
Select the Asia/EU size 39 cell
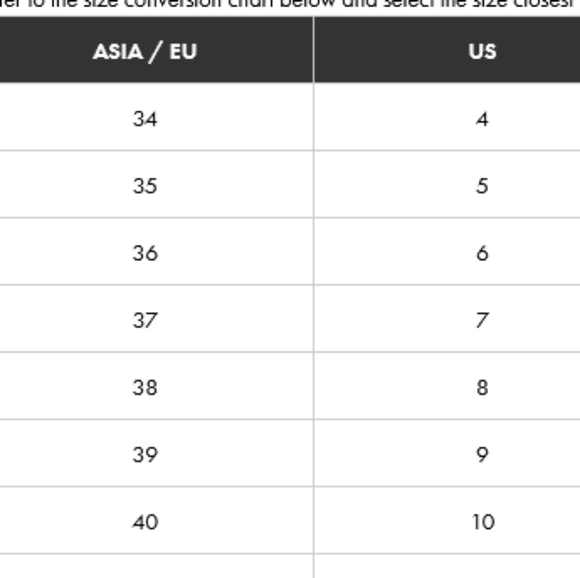(x=156, y=453)
